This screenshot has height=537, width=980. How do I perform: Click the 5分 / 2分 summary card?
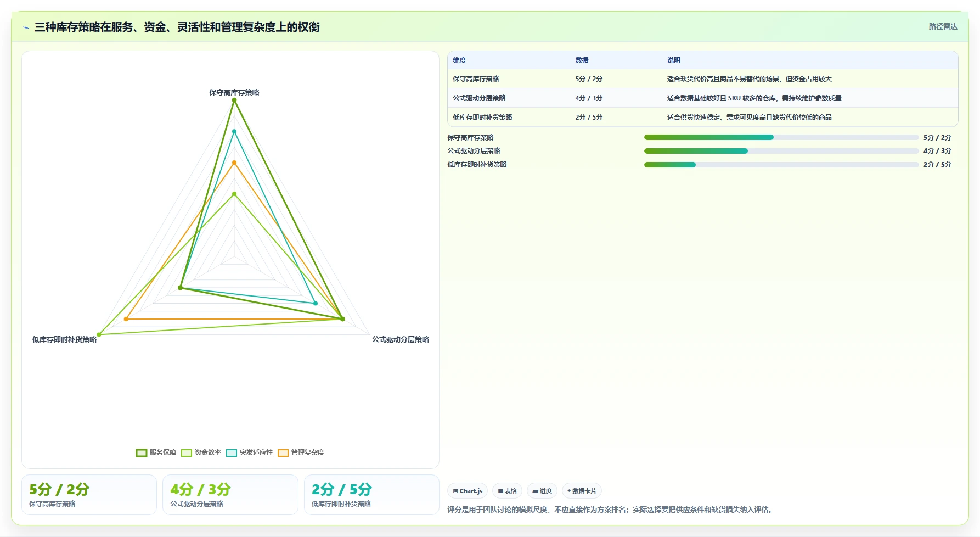click(89, 495)
